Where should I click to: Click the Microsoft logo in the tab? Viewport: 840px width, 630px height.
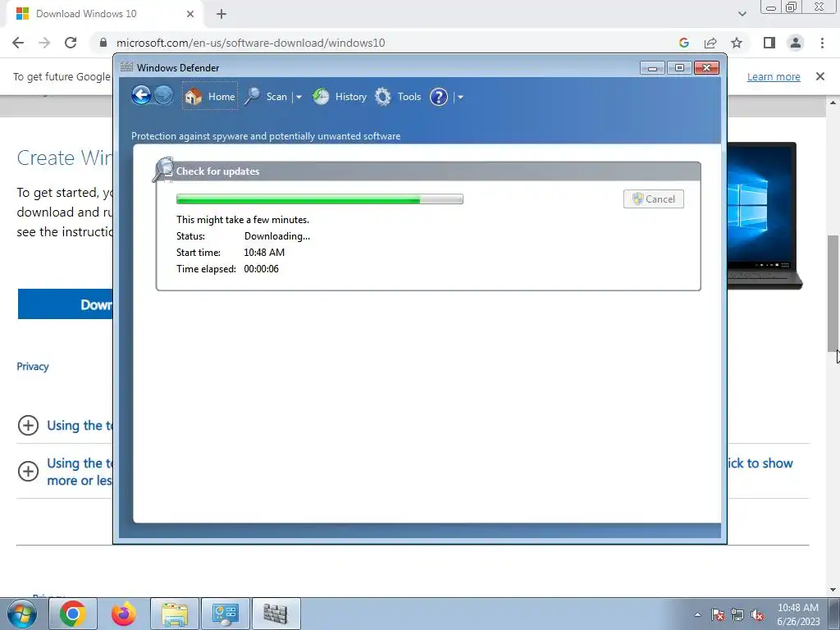(22, 14)
